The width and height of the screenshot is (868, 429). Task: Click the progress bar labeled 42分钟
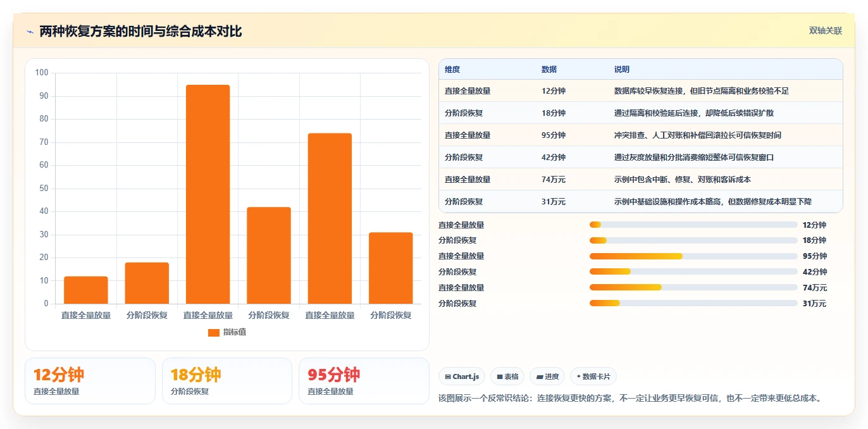pyautogui.click(x=693, y=272)
